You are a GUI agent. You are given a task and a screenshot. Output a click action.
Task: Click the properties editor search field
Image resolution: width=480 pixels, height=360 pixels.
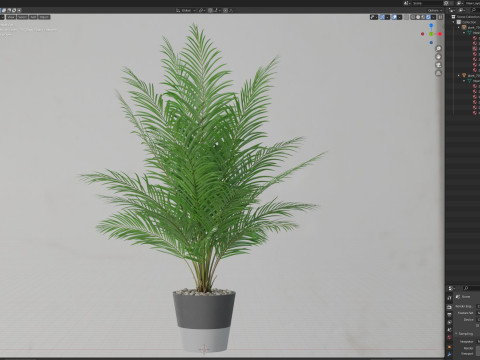point(472,288)
